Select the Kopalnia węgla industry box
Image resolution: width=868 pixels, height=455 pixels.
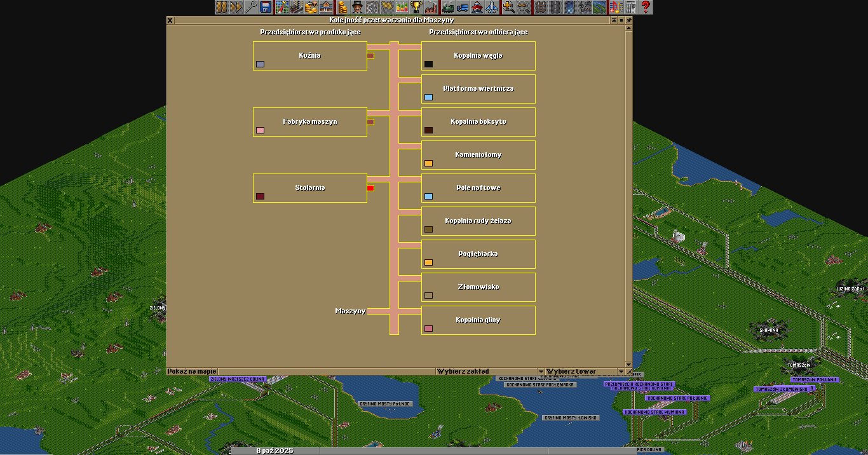[x=478, y=56]
